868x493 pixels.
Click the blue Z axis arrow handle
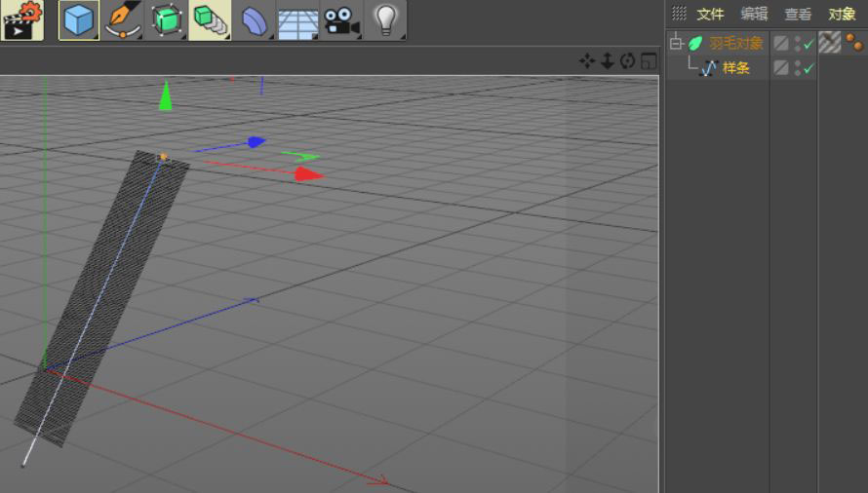(x=256, y=142)
